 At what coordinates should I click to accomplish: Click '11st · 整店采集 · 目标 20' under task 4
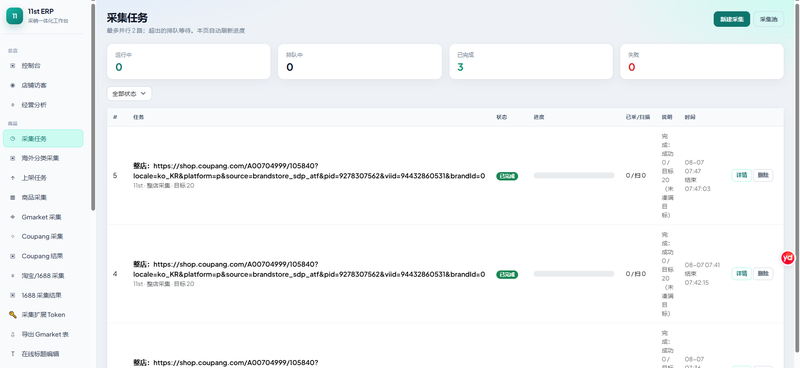(164, 284)
